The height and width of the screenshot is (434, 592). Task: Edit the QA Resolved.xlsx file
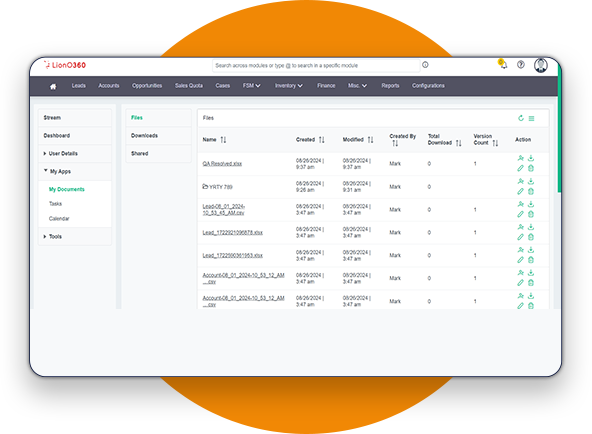[x=521, y=168]
